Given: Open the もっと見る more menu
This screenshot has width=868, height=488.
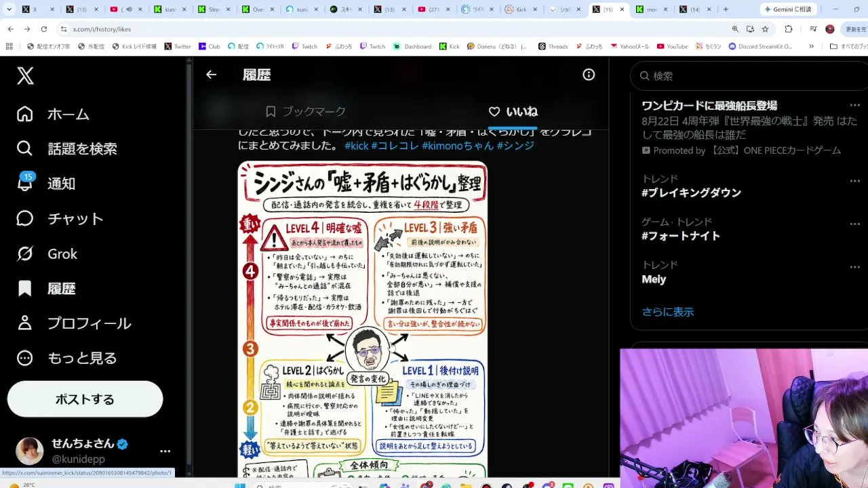Looking at the screenshot, I should (x=67, y=358).
